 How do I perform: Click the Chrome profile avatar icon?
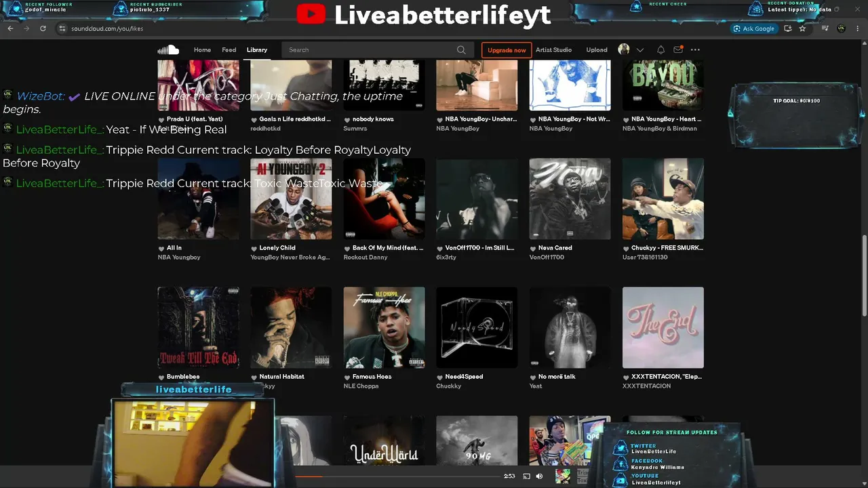842,28
